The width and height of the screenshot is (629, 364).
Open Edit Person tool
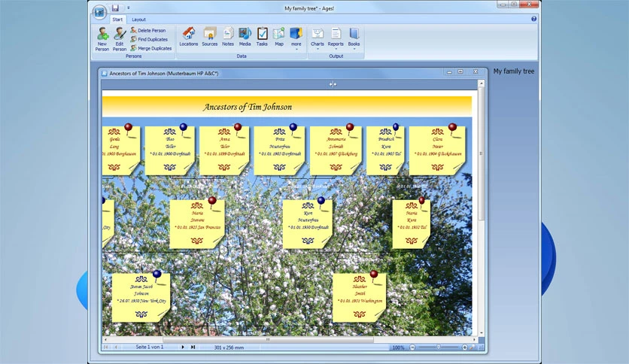tap(119, 39)
